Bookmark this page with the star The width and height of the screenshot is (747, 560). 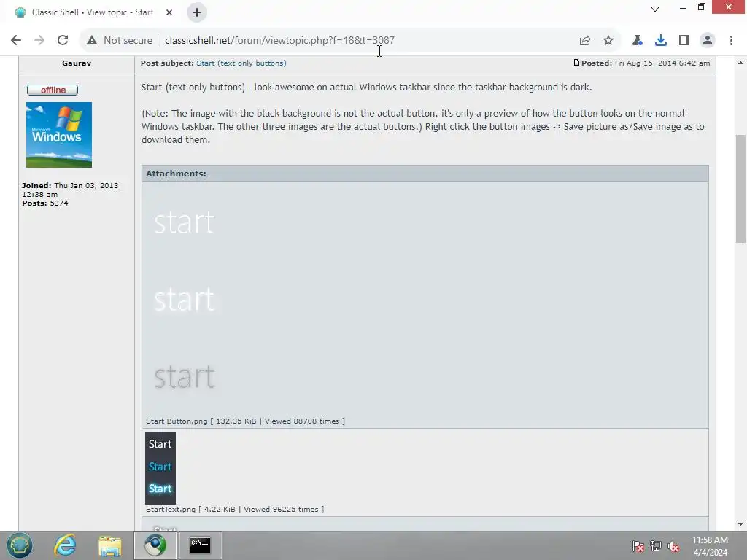point(608,40)
